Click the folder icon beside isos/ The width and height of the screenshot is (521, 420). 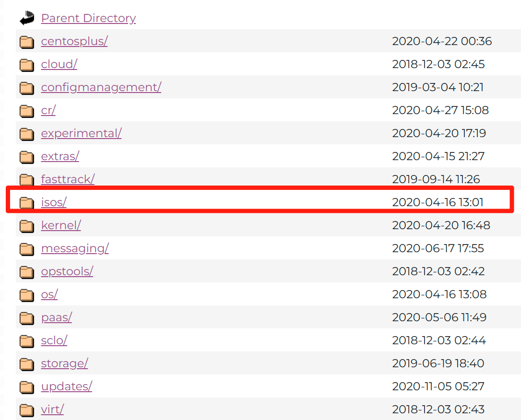pyautogui.click(x=27, y=203)
